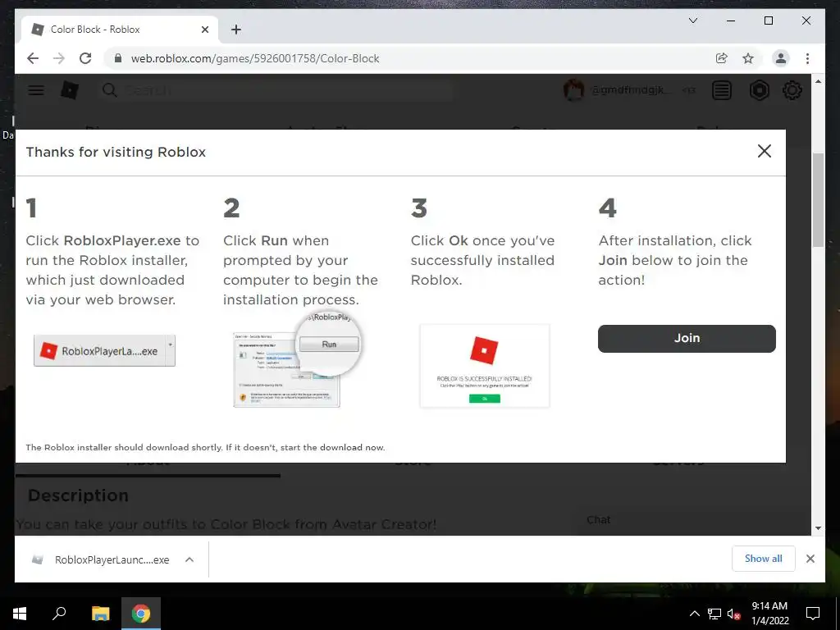Open the Windows notification center
The height and width of the screenshot is (630, 840).
coord(813,614)
